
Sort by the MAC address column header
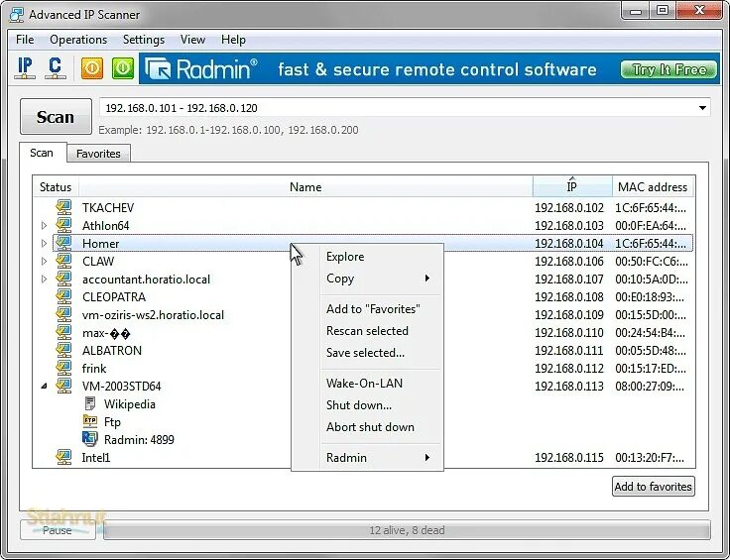[653, 187]
